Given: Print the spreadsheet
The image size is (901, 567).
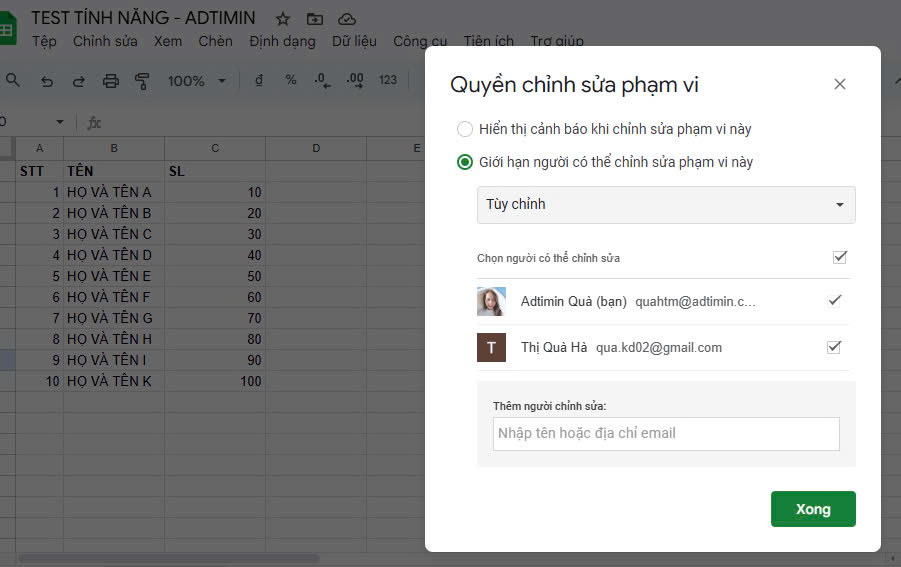Looking at the screenshot, I should pos(110,81).
